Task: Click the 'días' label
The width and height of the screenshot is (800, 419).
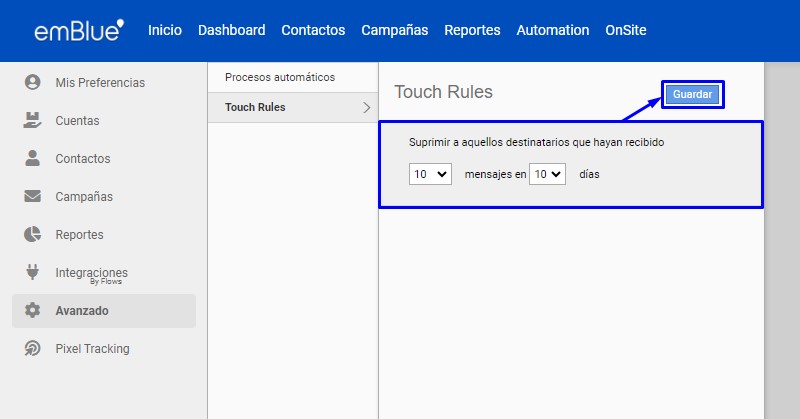Action: [x=589, y=174]
